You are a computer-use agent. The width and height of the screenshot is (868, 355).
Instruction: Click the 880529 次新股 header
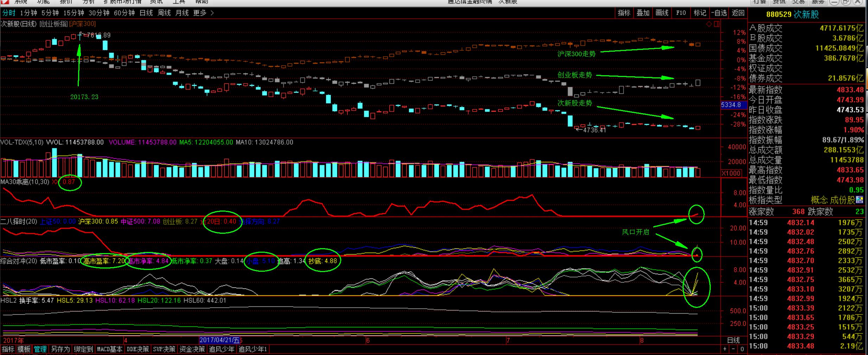(793, 14)
